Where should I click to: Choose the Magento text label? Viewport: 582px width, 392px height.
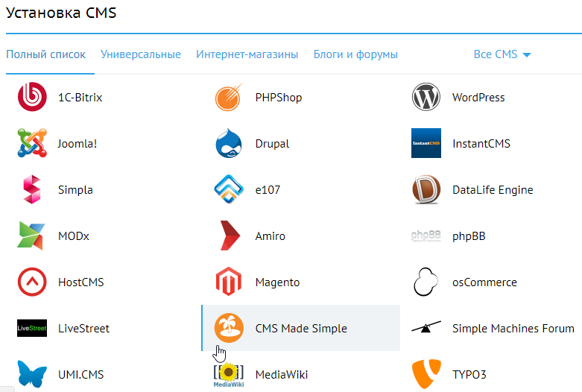(278, 282)
